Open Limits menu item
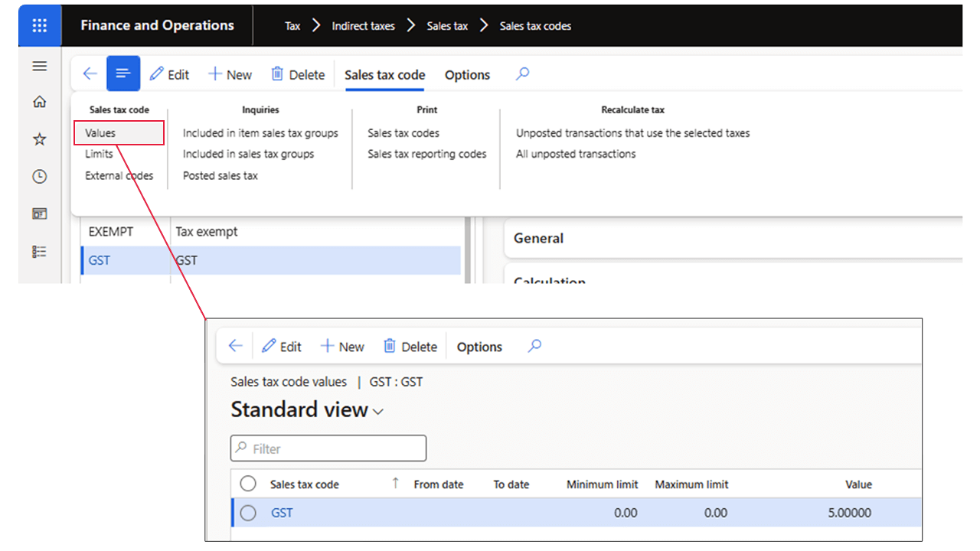Screen dimensions: 980x551 point(99,154)
